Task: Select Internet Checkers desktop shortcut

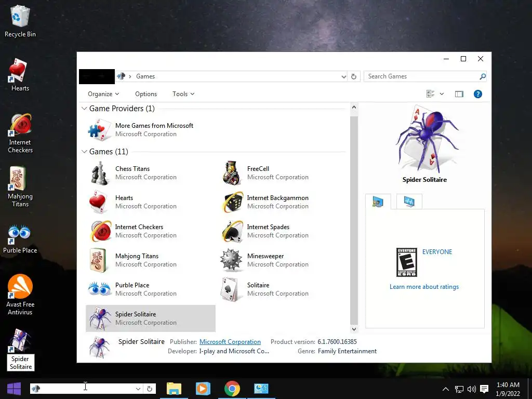Action: point(20,134)
